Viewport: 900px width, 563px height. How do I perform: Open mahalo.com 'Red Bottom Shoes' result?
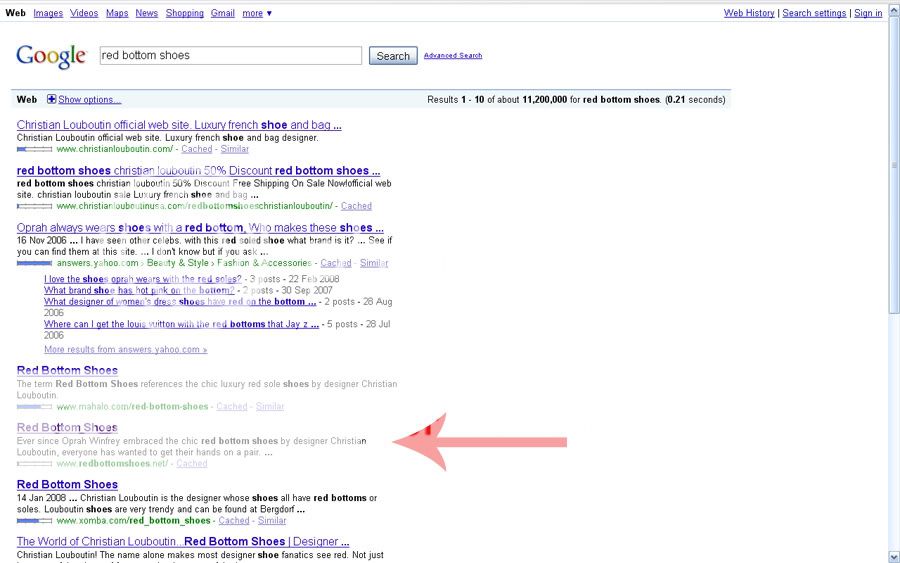(67, 371)
